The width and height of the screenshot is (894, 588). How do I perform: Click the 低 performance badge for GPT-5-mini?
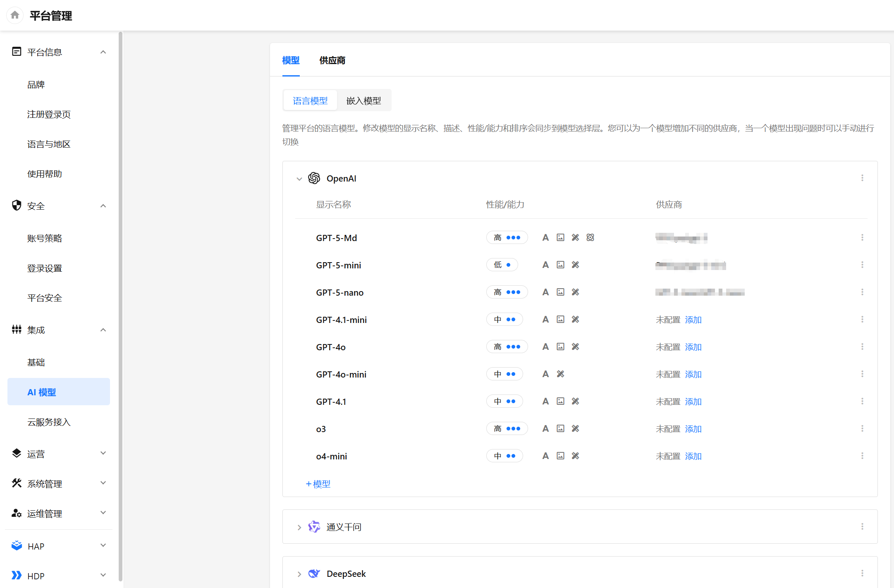point(502,265)
